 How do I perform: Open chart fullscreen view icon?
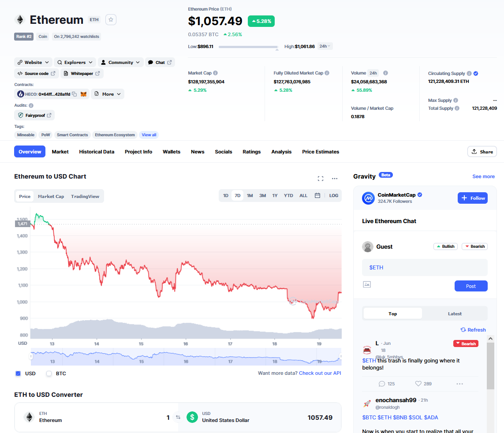coord(321,179)
